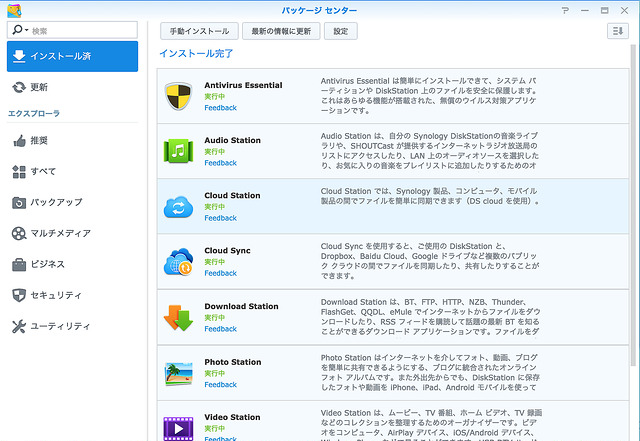Click the Video Station film icon
Screen dimensions: 640x441
point(178,428)
